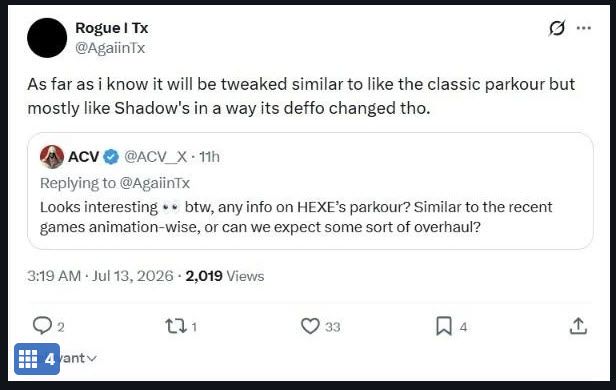
Task: Open the 2,019 Views analytics
Action: (x=225, y=276)
